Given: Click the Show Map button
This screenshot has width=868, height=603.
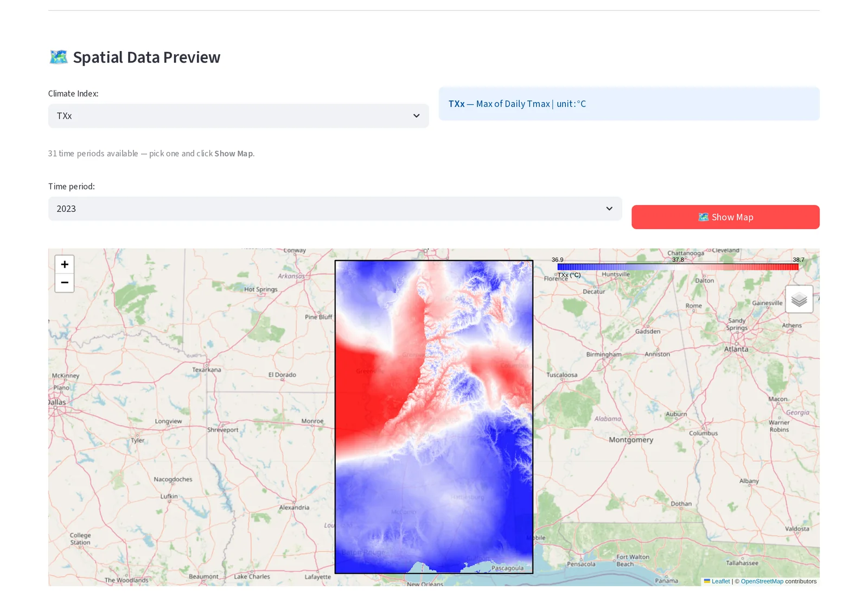Looking at the screenshot, I should click(725, 217).
